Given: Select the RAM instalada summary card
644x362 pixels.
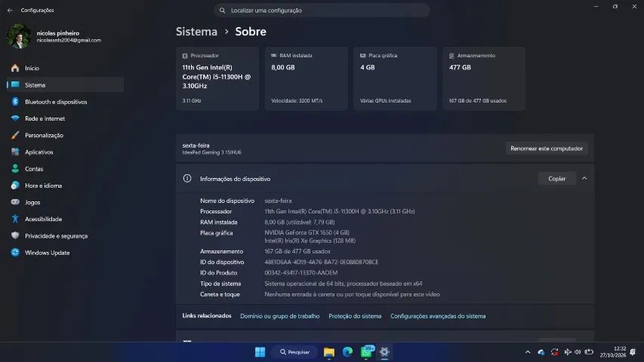Looking at the screenshot, I should 306,78.
